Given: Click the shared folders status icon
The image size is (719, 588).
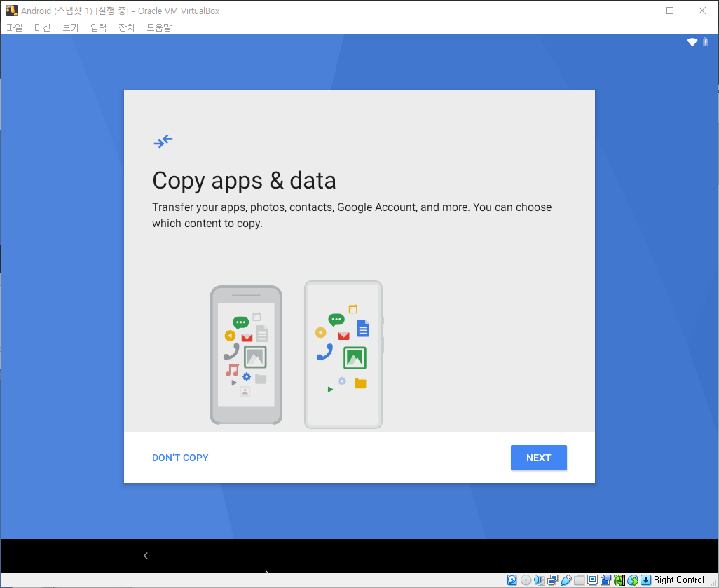Looking at the screenshot, I should coord(579,580).
